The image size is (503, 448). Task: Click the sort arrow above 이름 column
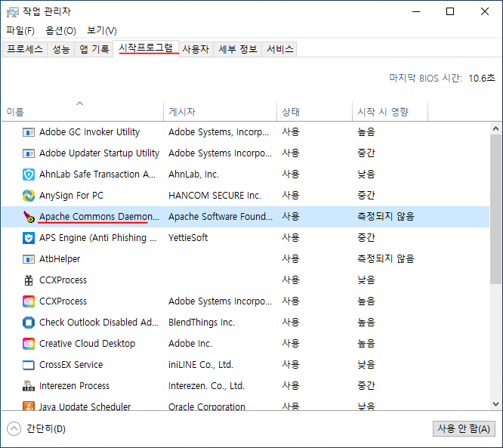point(79,104)
